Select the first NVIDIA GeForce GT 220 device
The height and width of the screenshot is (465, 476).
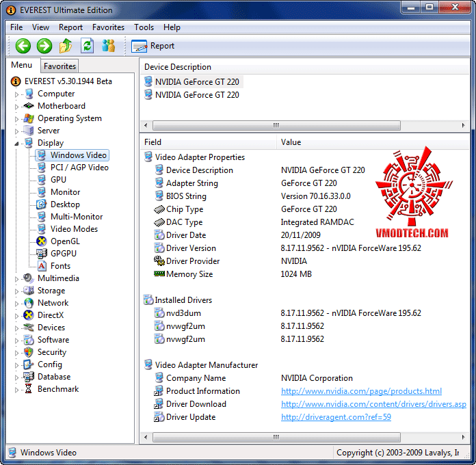click(197, 82)
